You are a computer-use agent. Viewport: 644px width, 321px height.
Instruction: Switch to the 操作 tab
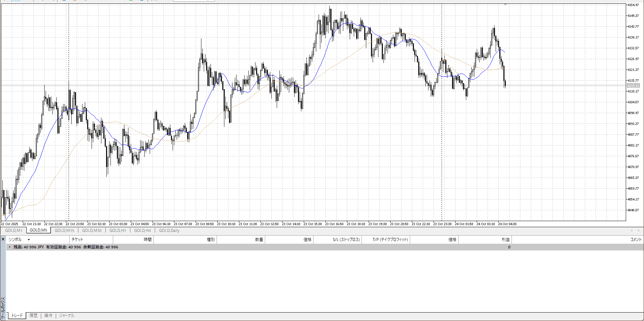(48, 316)
